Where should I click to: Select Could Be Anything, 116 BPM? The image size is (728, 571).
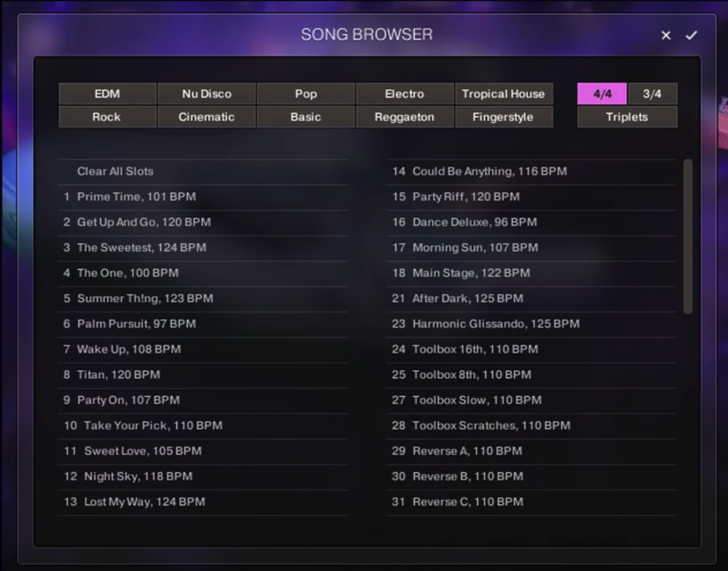(x=531, y=171)
